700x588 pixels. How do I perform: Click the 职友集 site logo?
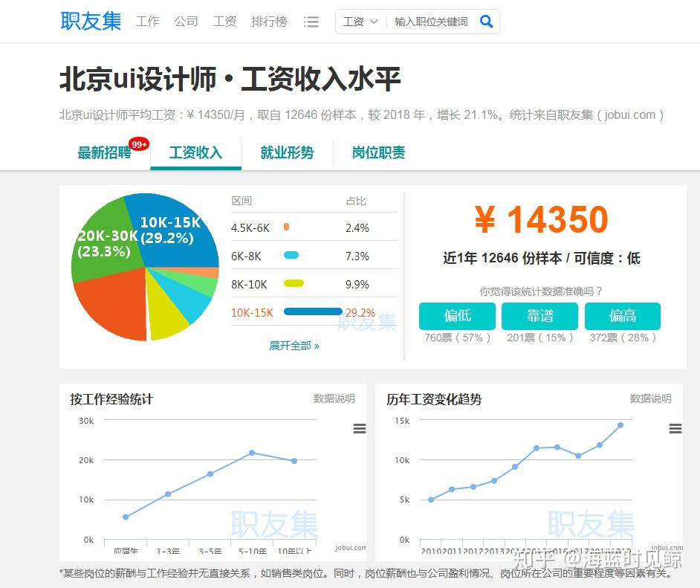pyautogui.click(x=91, y=21)
